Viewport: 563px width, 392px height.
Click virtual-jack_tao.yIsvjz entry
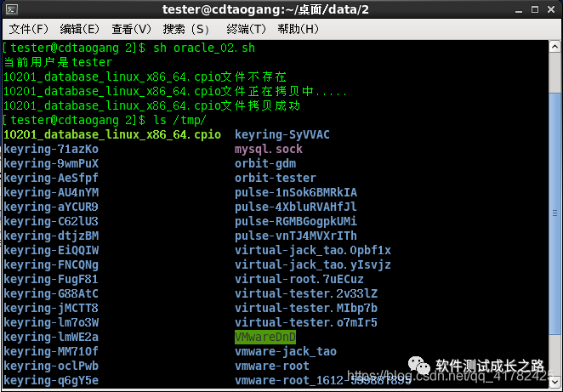[x=313, y=264]
